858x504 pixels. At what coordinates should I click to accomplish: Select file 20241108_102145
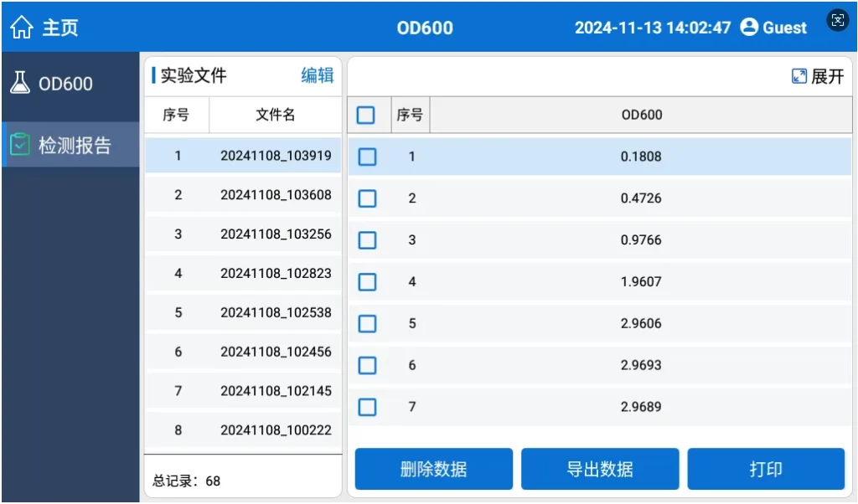pos(243,391)
